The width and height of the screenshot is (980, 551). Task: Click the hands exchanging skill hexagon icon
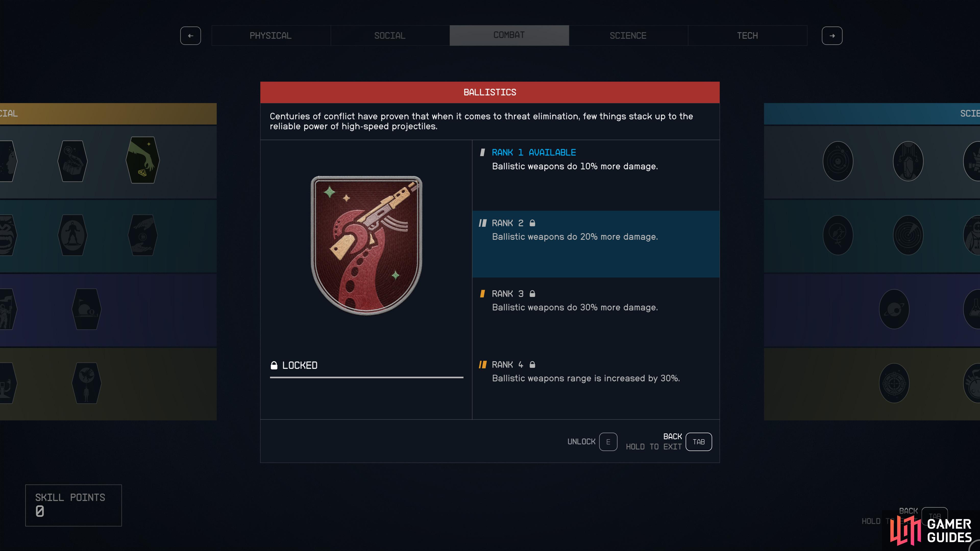coord(143,235)
